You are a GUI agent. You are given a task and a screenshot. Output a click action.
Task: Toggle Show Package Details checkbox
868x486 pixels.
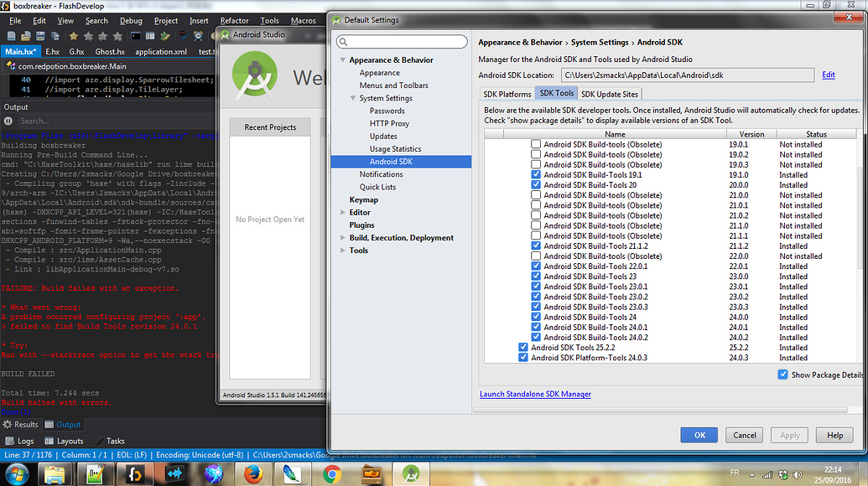pyautogui.click(x=782, y=375)
